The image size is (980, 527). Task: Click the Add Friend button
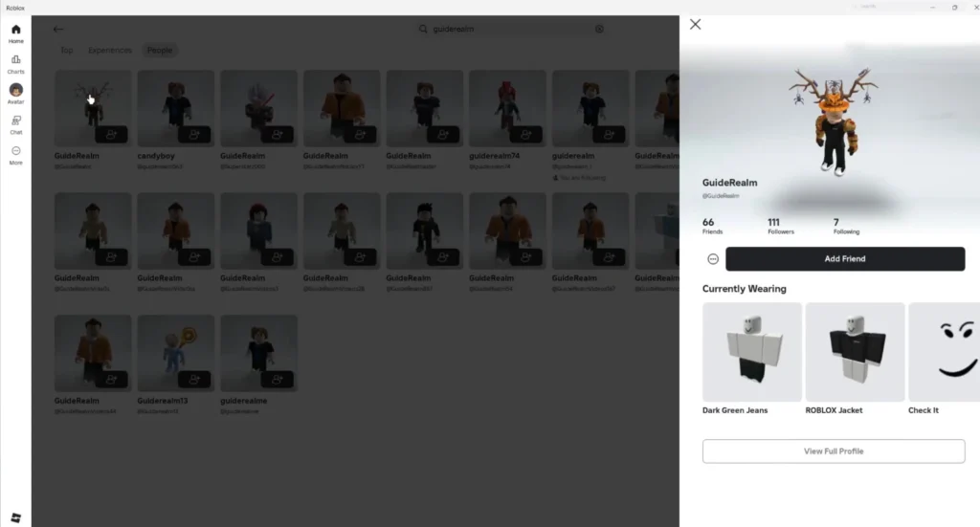pos(845,259)
